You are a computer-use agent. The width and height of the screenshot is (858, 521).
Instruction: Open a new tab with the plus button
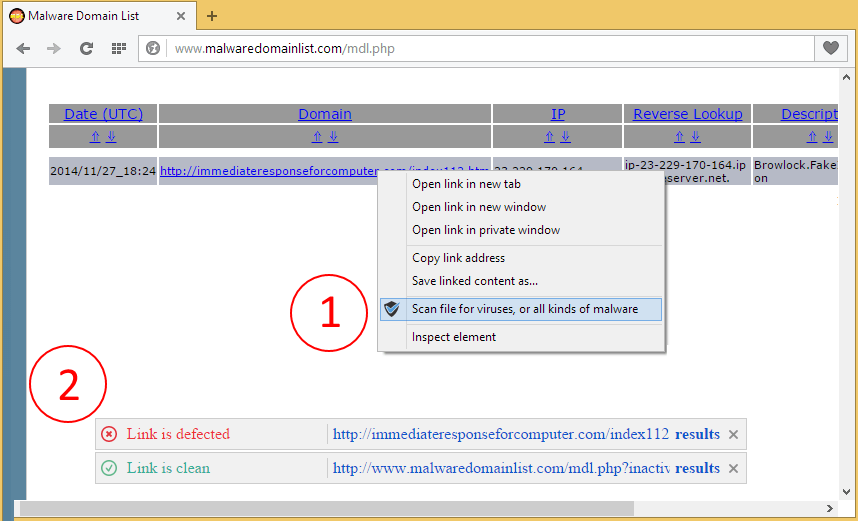coord(212,16)
